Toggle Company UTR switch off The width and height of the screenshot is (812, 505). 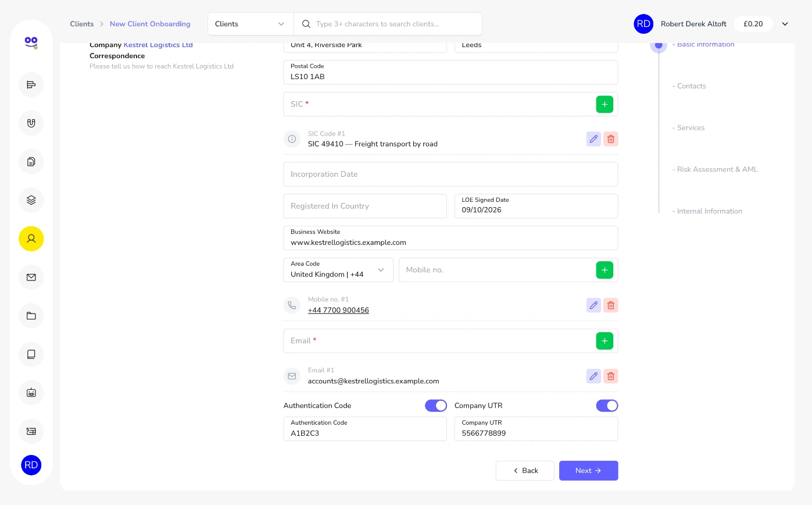tap(607, 406)
